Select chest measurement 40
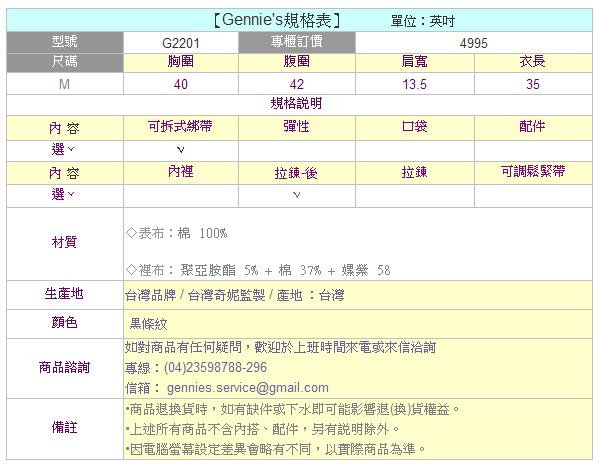The height and width of the screenshot is (468, 600). click(x=181, y=84)
